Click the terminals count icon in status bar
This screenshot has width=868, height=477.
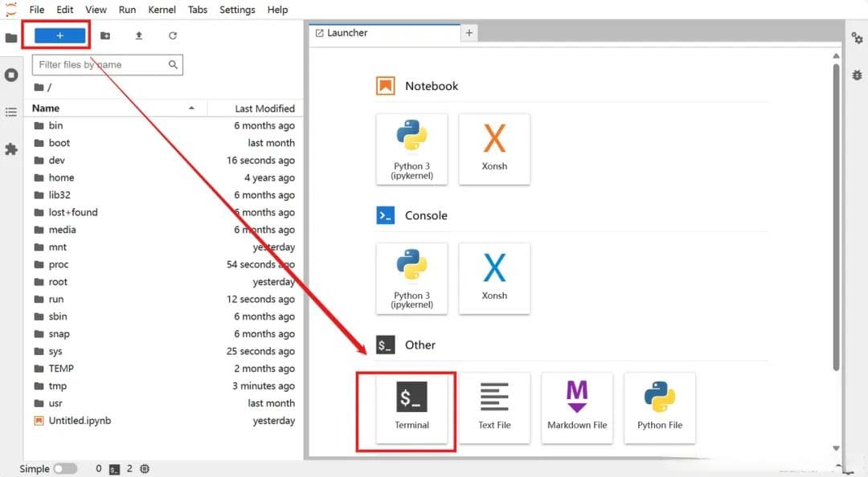click(115, 469)
